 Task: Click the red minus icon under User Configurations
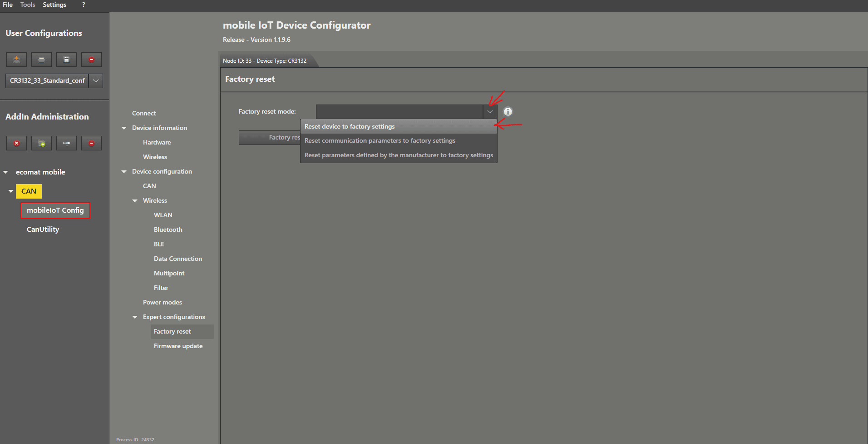[x=91, y=60]
